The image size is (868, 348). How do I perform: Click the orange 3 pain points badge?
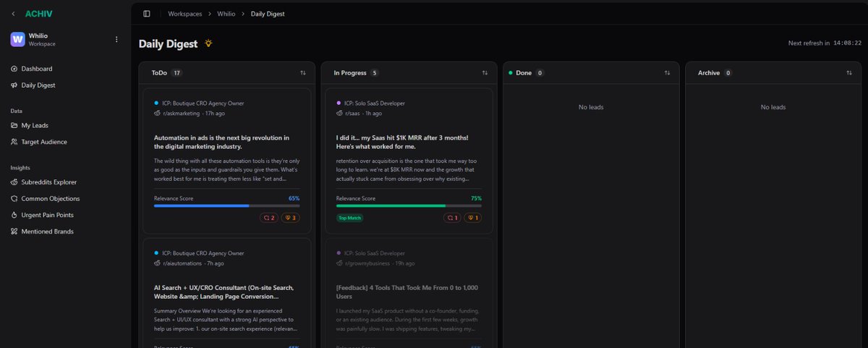[x=290, y=218]
